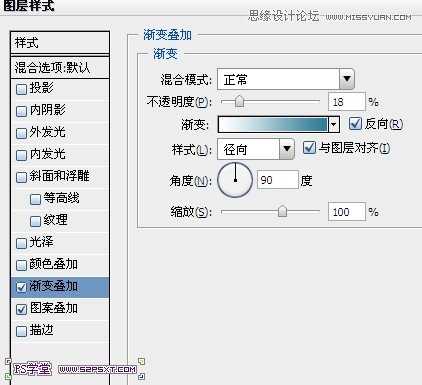Enable the 光泽 satin checkbox

tap(21, 243)
